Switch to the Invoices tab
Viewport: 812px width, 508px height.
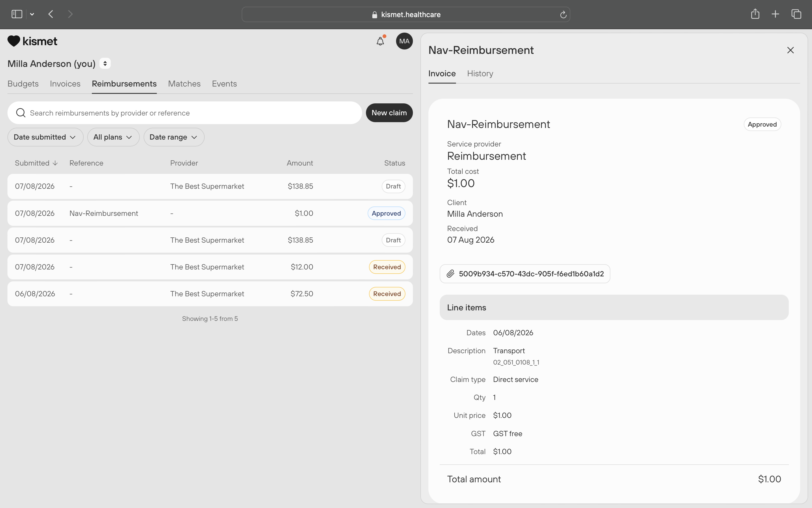coord(65,84)
